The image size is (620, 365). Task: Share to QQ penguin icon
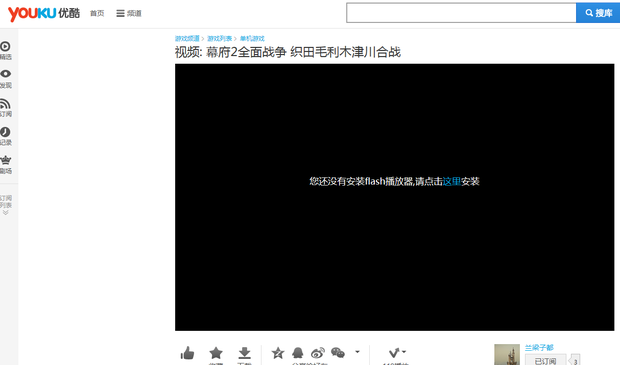(298, 352)
